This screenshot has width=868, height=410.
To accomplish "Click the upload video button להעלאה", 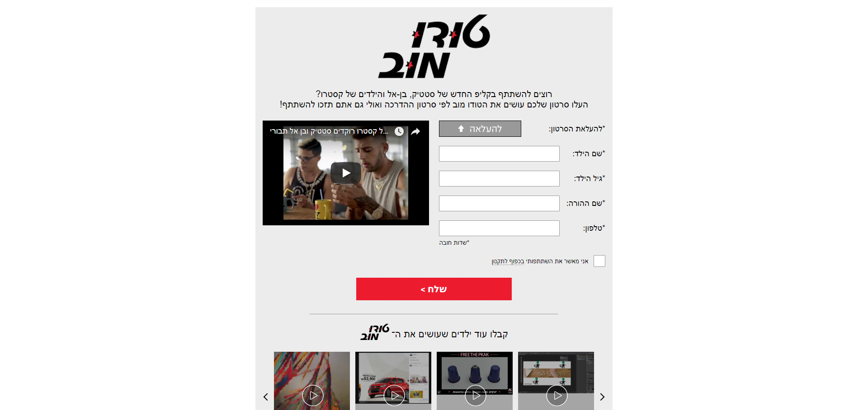I will click(x=480, y=129).
